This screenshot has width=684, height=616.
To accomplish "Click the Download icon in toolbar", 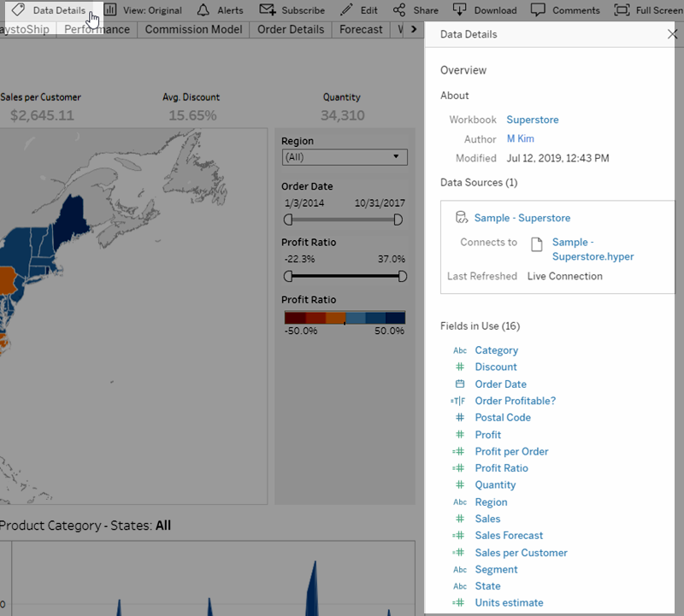I will (x=459, y=9).
